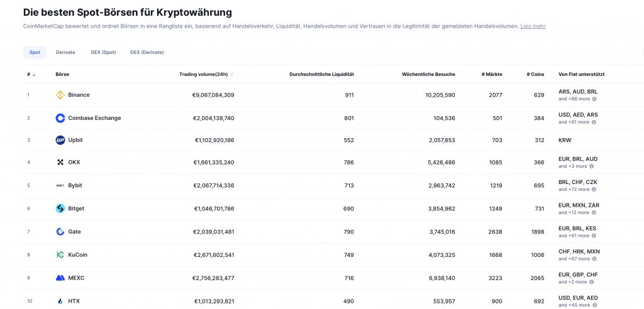Screen dimensions: 644x309
Task: Click info icon beside Binance's +86 more
Action: point(594,99)
